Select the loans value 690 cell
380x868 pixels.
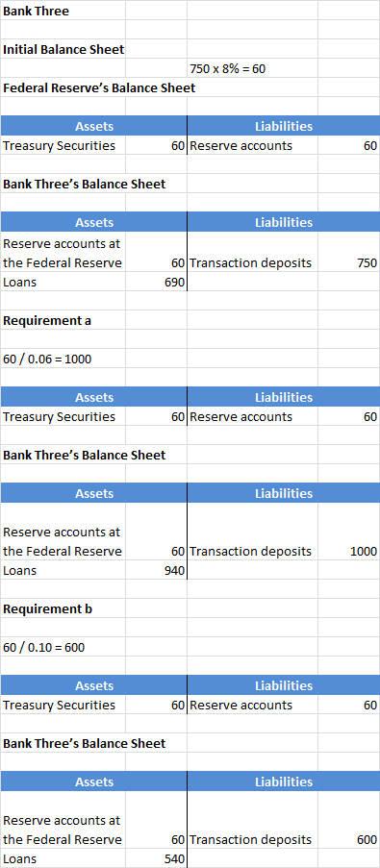tap(156, 282)
